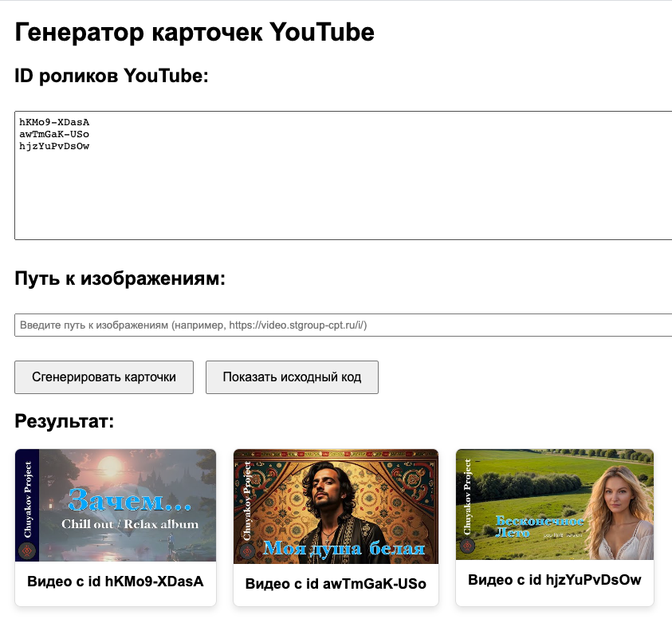Click the Сгенерировать карточки button
The height and width of the screenshot is (623, 672).
104,377
